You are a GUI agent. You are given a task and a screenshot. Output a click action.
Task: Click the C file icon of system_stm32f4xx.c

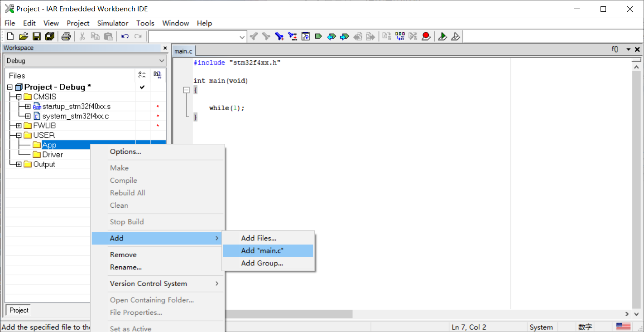pos(37,116)
